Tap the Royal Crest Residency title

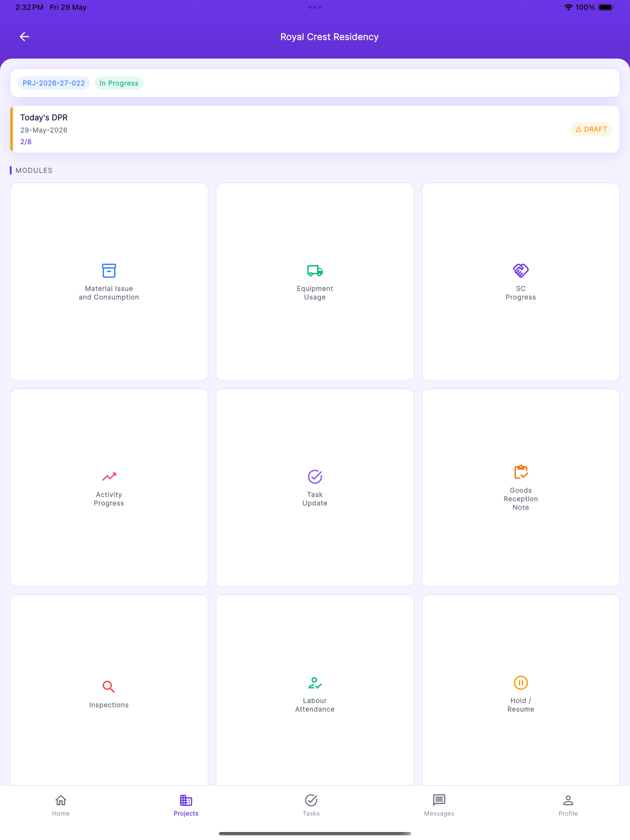[x=329, y=37]
